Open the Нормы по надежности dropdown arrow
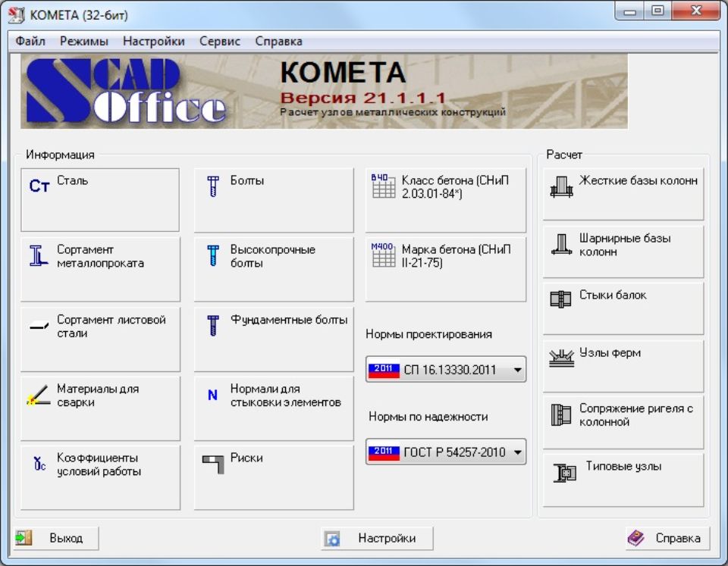The width and height of the screenshot is (728, 566). pyautogui.click(x=517, y=452)
